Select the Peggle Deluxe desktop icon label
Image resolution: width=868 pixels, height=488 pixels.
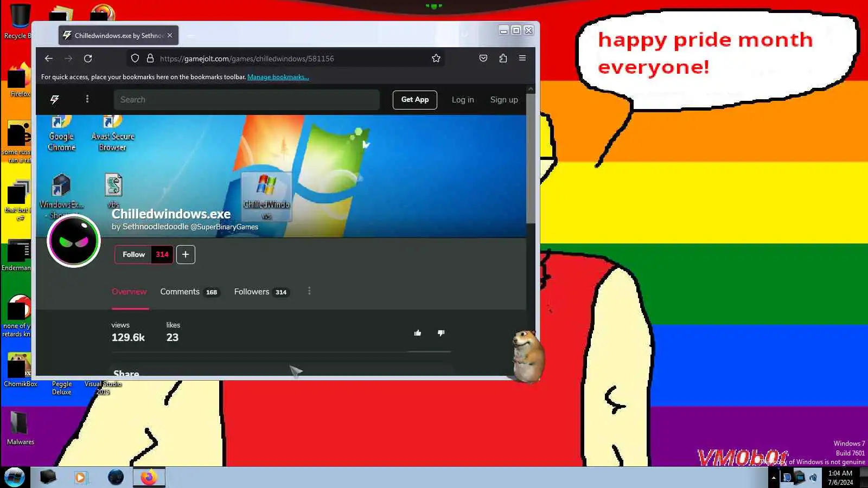pos(62,388)
